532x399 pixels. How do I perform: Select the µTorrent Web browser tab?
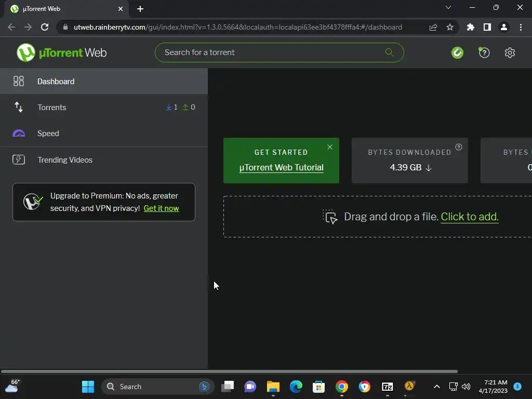click(66, 9)
